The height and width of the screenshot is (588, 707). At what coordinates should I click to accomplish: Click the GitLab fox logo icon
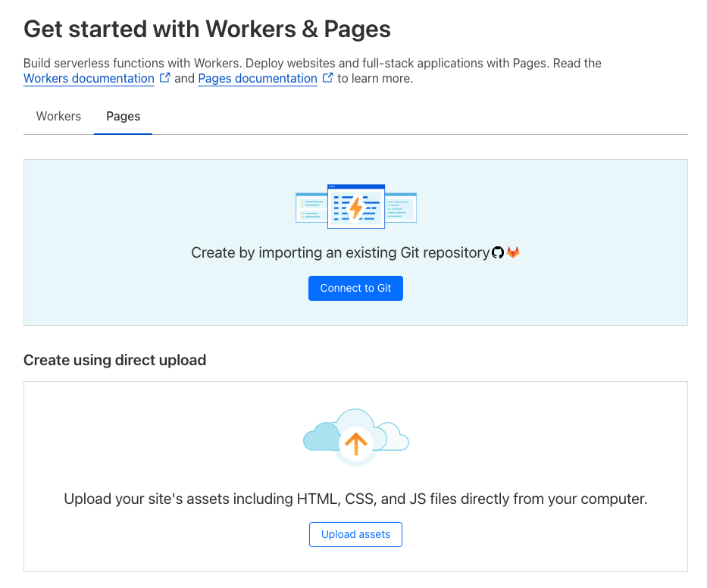coord(513,252)
